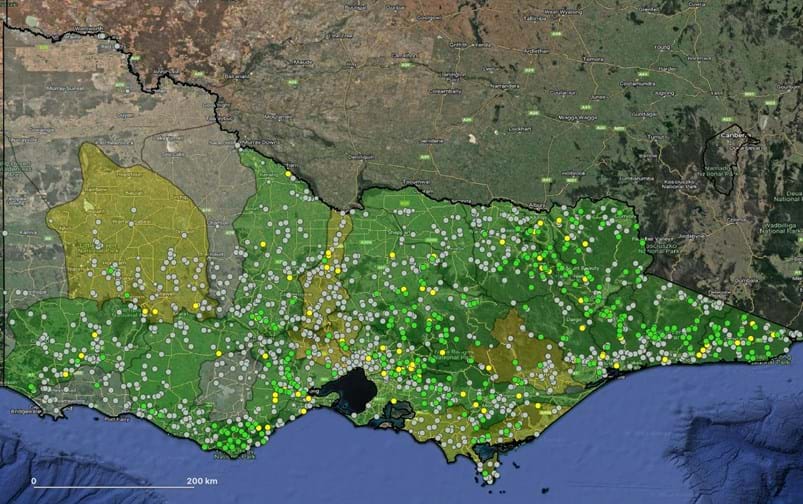Select the Griffith town label
Screen dimensions: 803x504
(x=459, y=45)
